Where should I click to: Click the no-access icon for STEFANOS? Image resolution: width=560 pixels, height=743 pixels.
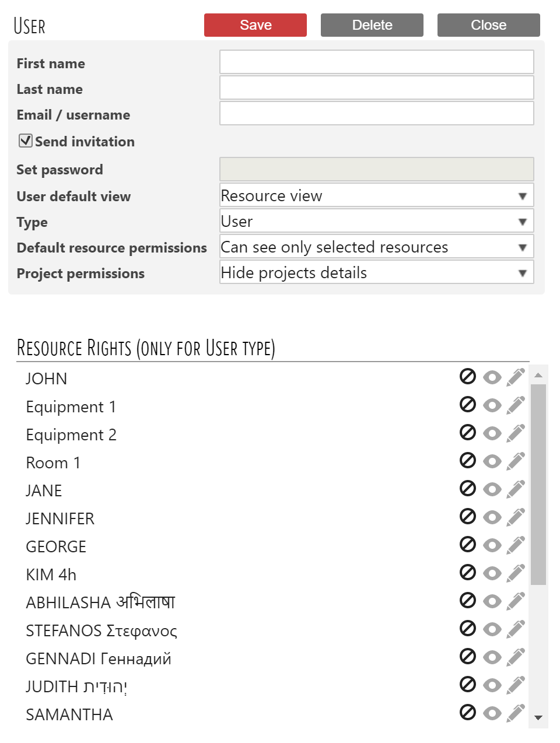pyautogui.click(x=468, y=629)
